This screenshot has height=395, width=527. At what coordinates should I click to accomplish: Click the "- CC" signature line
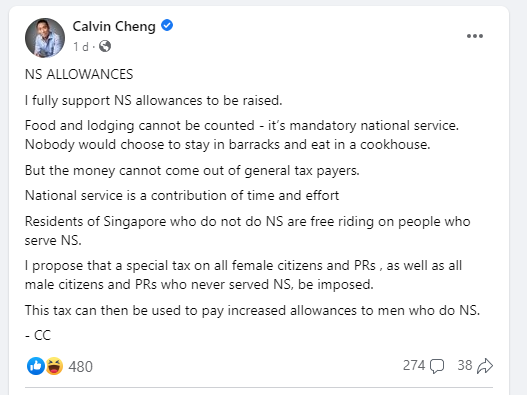pyautogui.click(x=38, y=335)
